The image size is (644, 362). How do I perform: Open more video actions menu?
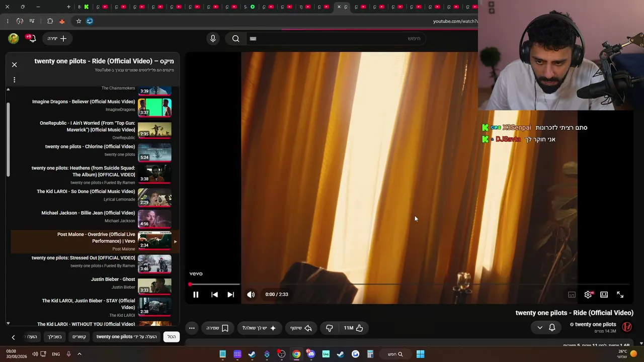192,328
